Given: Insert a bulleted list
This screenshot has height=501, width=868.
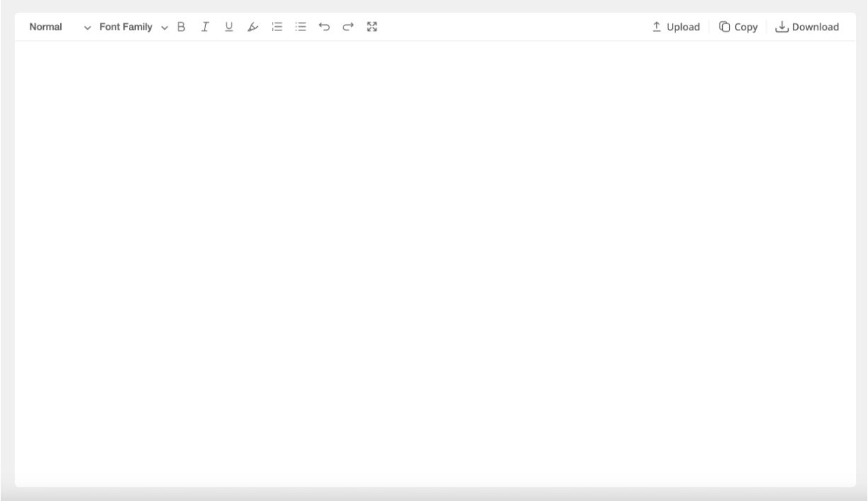Looking at the screenshot, I should (x=301, y=27).
